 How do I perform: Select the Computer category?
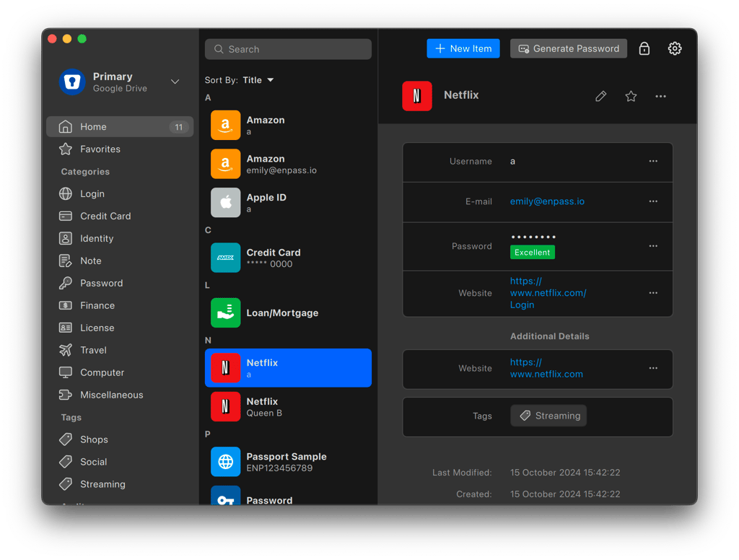click(120, 372)
